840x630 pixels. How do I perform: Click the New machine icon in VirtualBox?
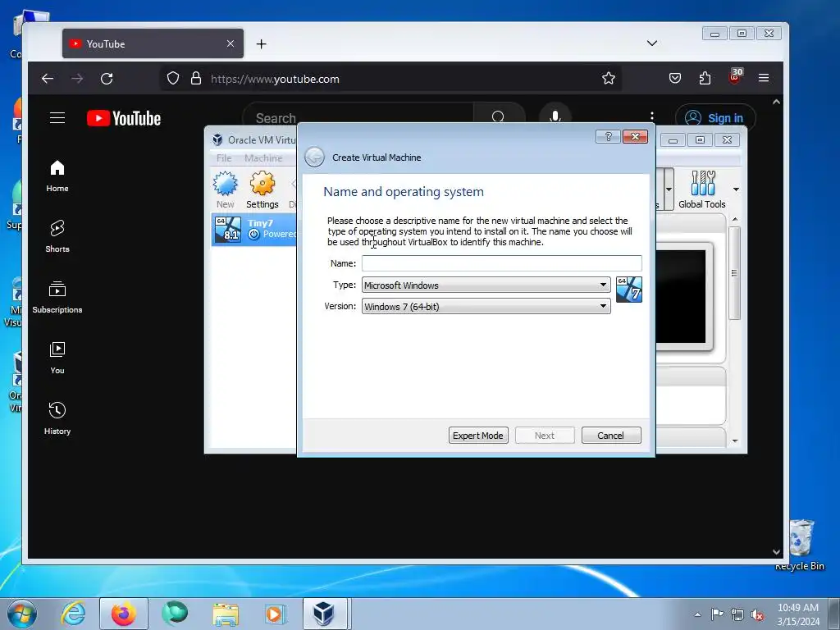(225, 189)
